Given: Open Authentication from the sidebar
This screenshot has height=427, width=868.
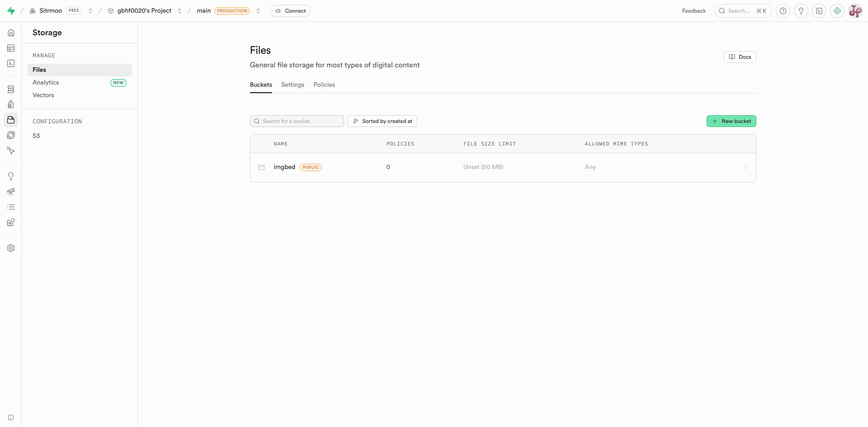Looking at the screenshot, I should pos(11,104).
